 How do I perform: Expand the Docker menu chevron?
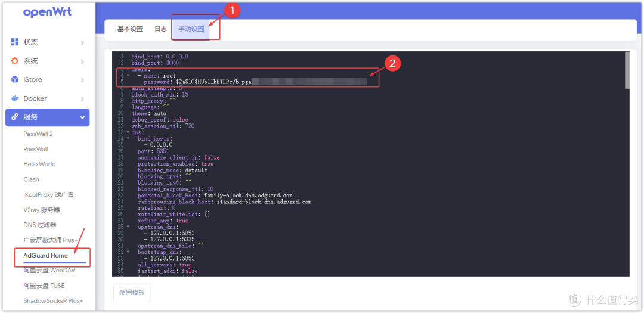(x=82, y=98)
